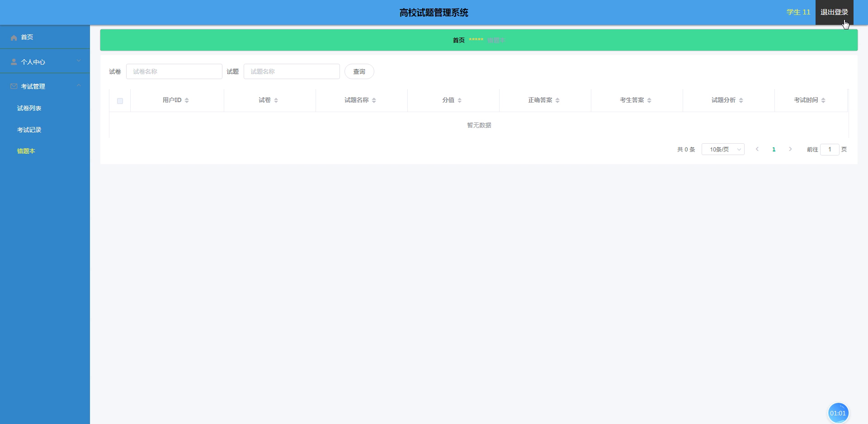Go to previous page arrow in pagination
Screen dimensions: 868x424
pos(757,149)
